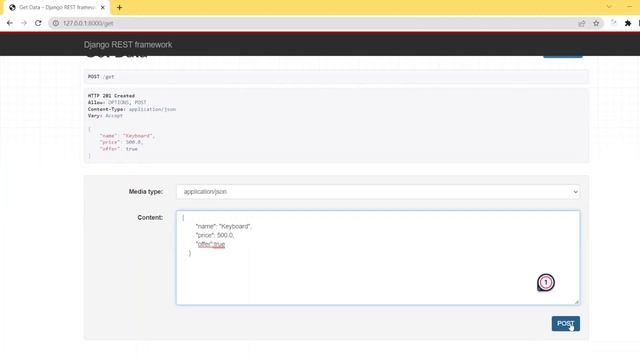Open the Media type dropdown
640x360 pixels.
tap(378, 192)
